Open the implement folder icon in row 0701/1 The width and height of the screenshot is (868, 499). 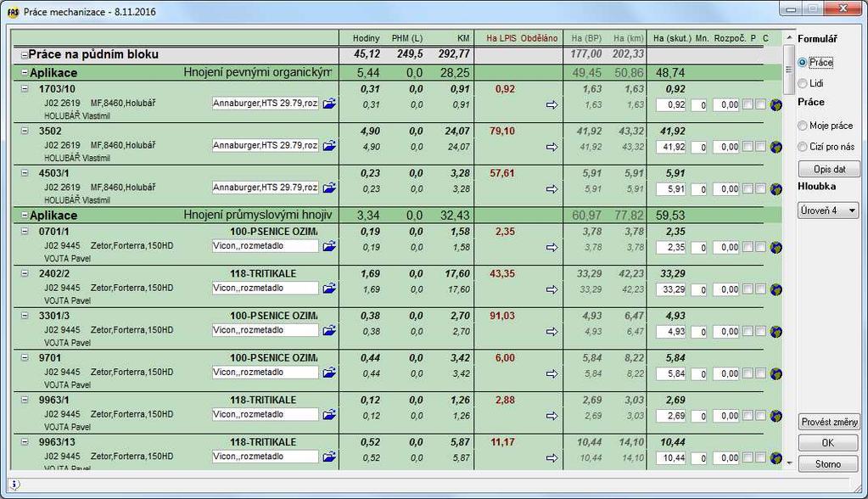click(329, 246)
